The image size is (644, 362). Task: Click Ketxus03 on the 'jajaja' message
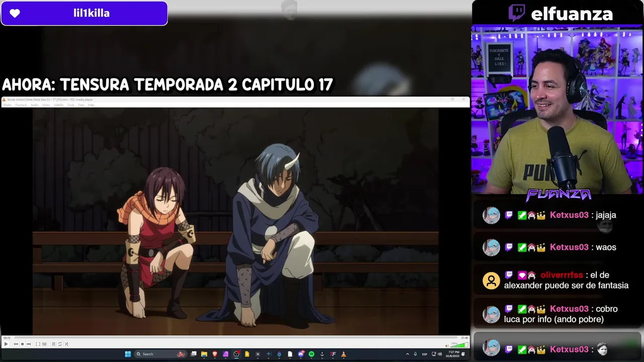(569, 215)
